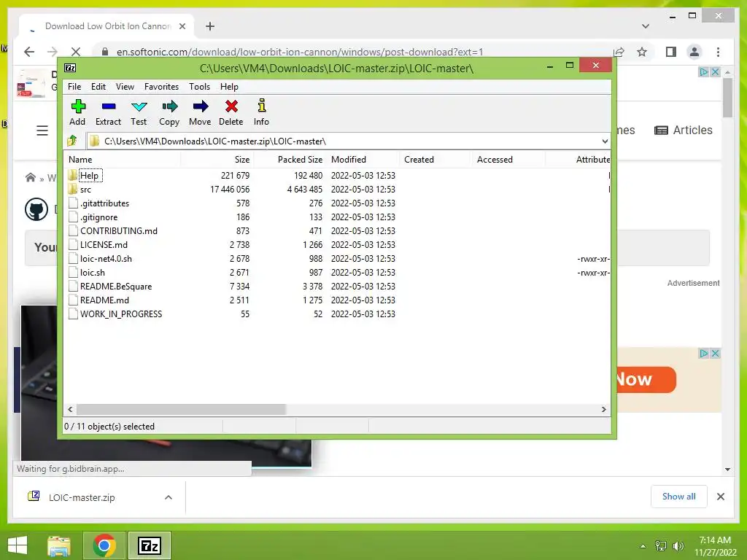Close the Download Low Orbit Ion Cannon tab
The image size is (747, 560).
click(x=182, y=26)
